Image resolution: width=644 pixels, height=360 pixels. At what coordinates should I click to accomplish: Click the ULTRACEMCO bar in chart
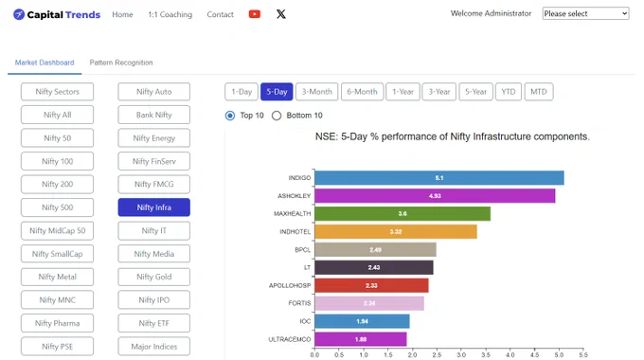361,339
